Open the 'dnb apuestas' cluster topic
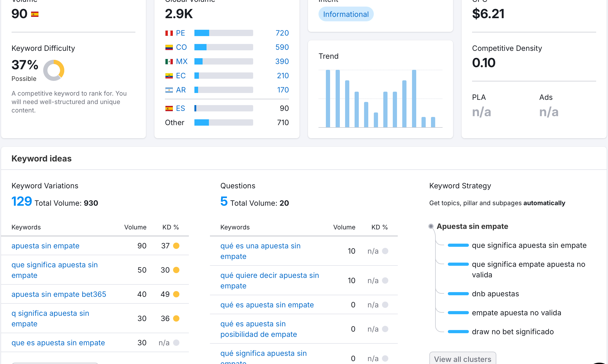 pos(495,294)
